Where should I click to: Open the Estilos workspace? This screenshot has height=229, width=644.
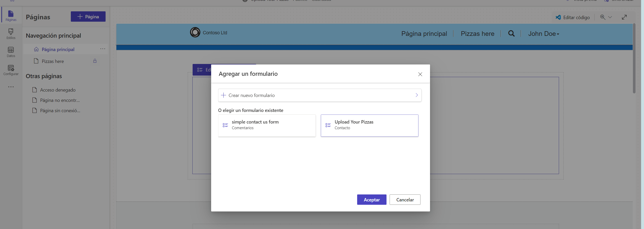tap(11, 34)
